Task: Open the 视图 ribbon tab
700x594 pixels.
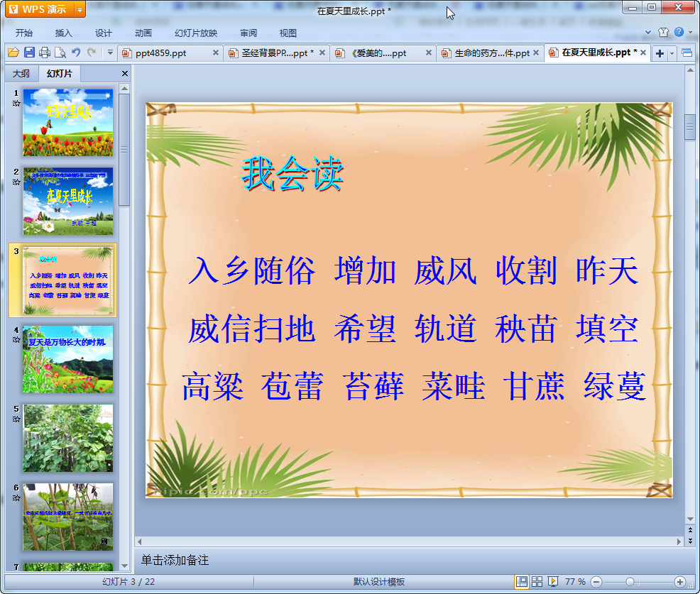Action: pyautogui.click(x=288, y=33)
